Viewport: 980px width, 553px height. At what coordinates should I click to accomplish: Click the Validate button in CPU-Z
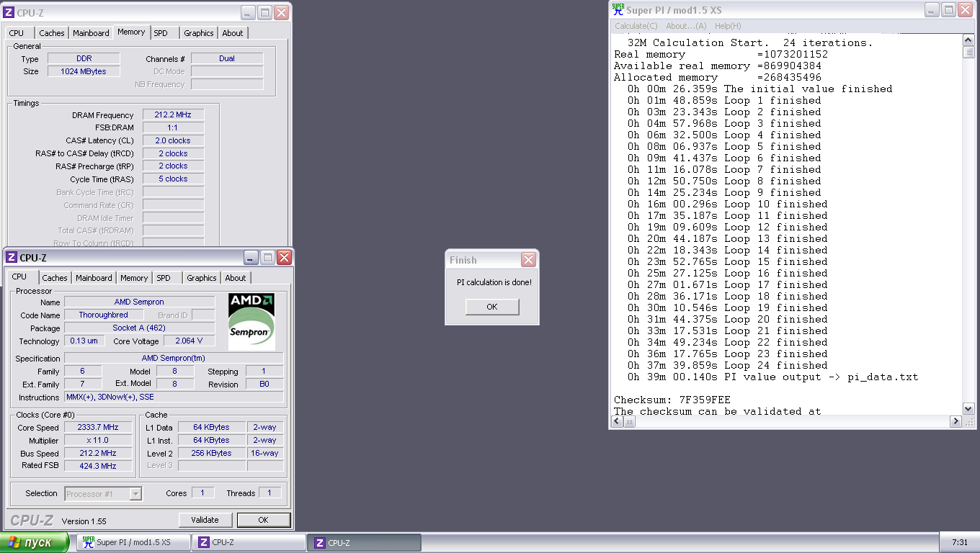coord(205,520)
